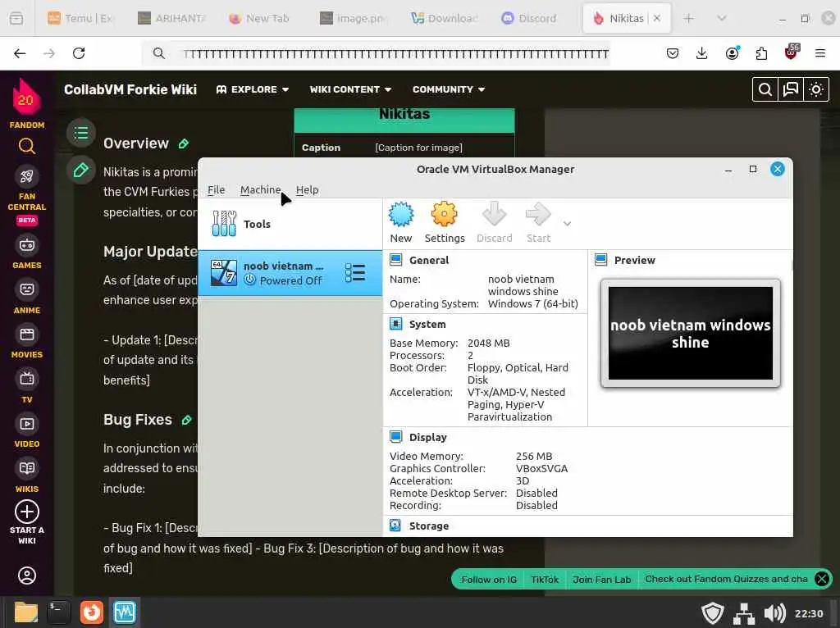
Task: Open Fan Central rocket icon
Action: pos(26,176)
